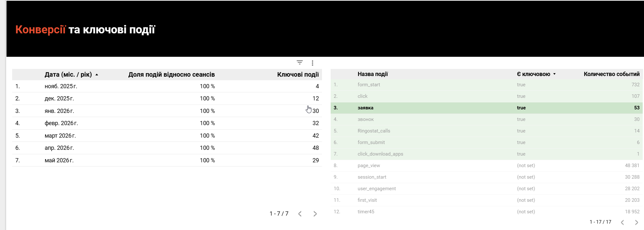Viewport: 644px width, 230px height.
Task: Select the янв. 2026 г. date row
Action: coord(167,111)
